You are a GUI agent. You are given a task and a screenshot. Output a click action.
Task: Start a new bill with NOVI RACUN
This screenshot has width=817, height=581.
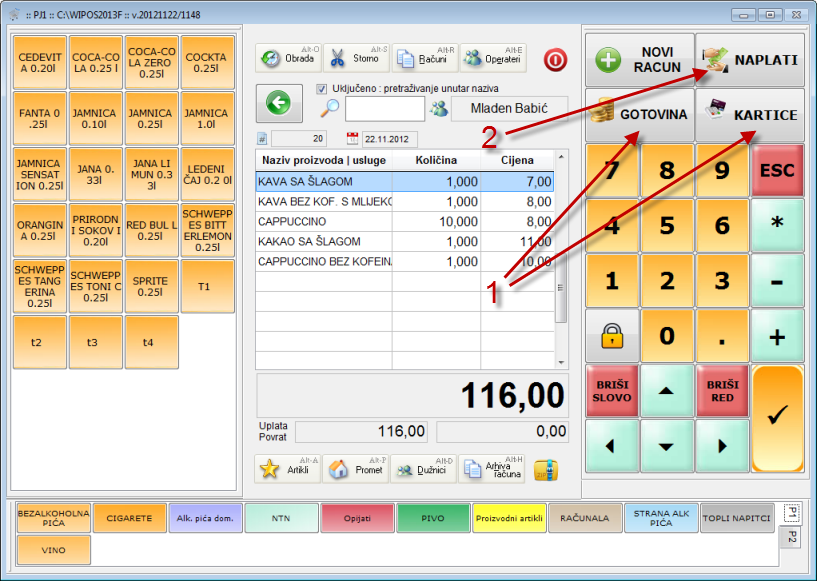pyautogui.click(x=639, y=60)
